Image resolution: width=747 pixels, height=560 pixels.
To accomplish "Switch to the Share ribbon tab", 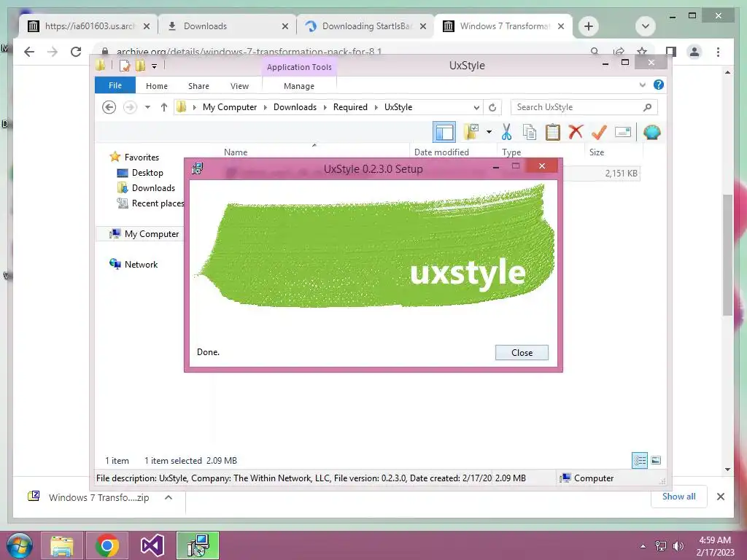I will tap(198, 86).
